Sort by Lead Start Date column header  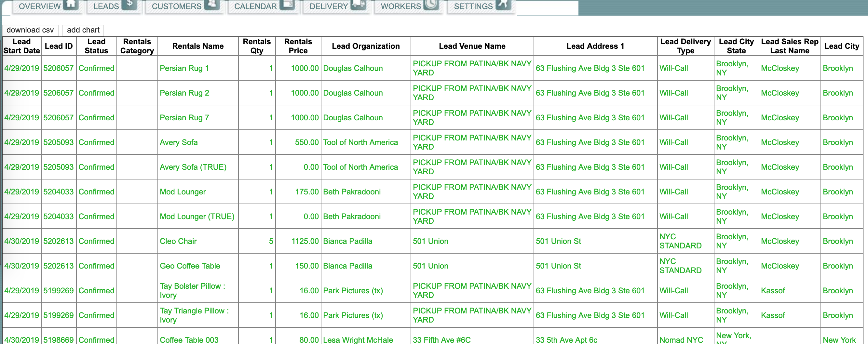click(21, 46)
